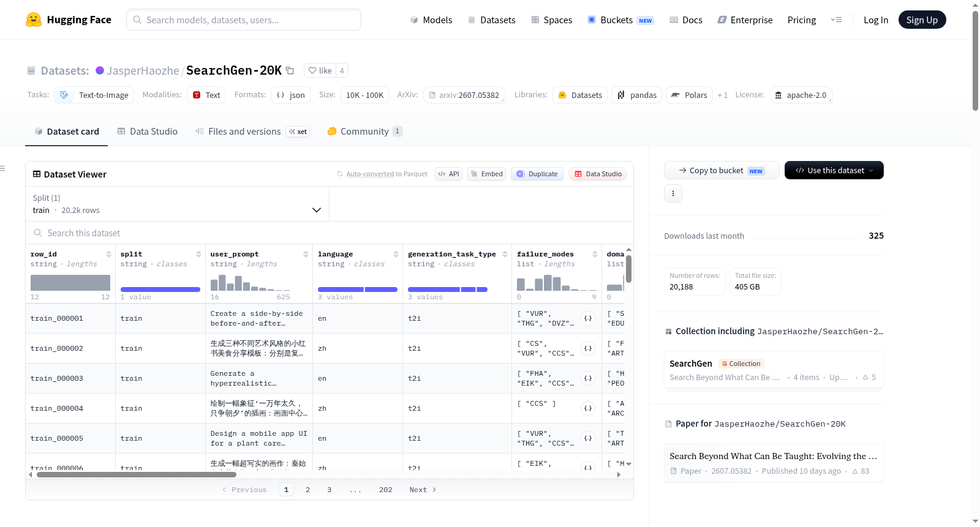Filter by the Text-to-Image task tag

[94, 95]
